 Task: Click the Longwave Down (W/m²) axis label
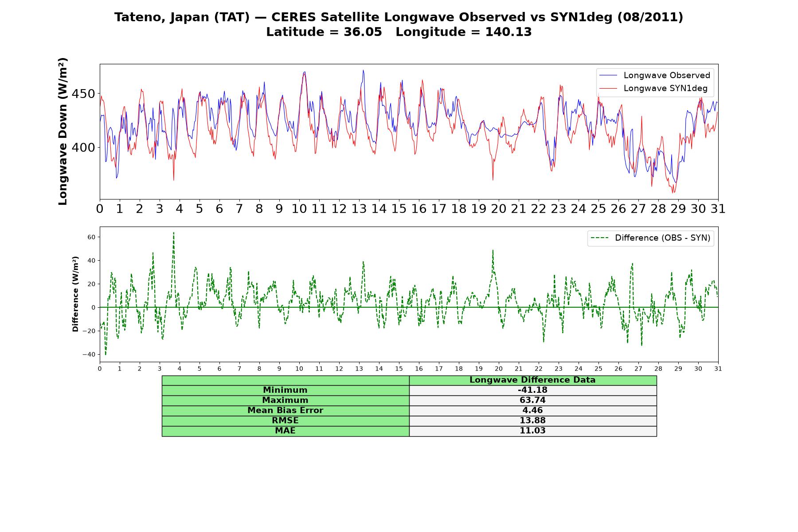point(63,131)
